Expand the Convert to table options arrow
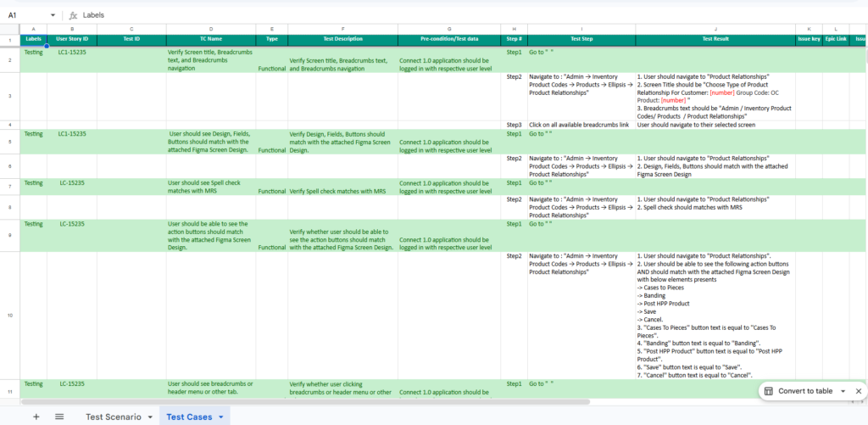Screen dimensions: 868x425 pos(843,391)
